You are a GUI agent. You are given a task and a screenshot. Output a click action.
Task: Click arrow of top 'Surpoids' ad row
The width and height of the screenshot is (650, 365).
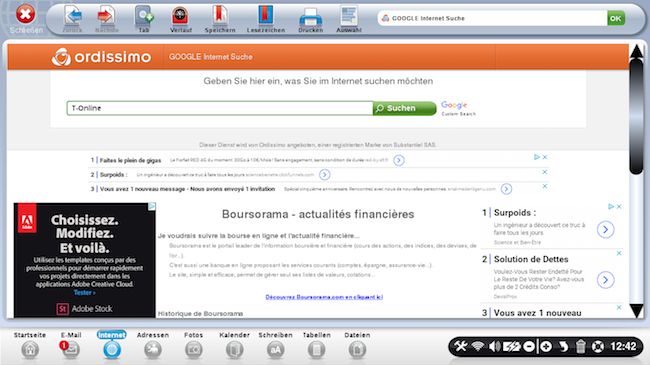pos(325,175)
